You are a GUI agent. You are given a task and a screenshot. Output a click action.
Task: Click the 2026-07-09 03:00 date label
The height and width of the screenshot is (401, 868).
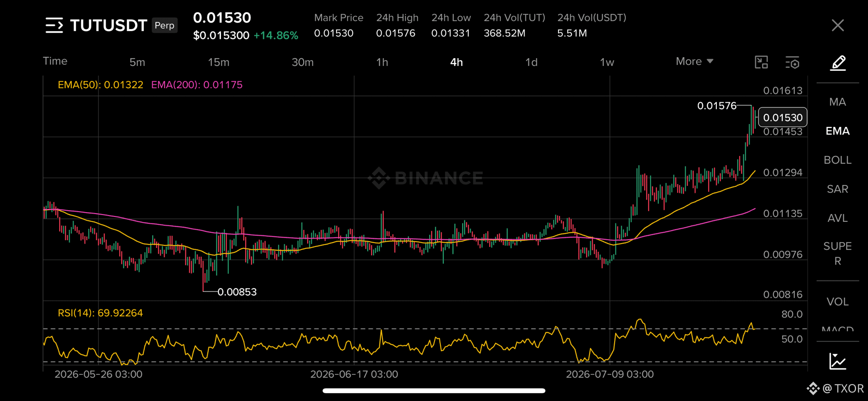click(610, 374)
